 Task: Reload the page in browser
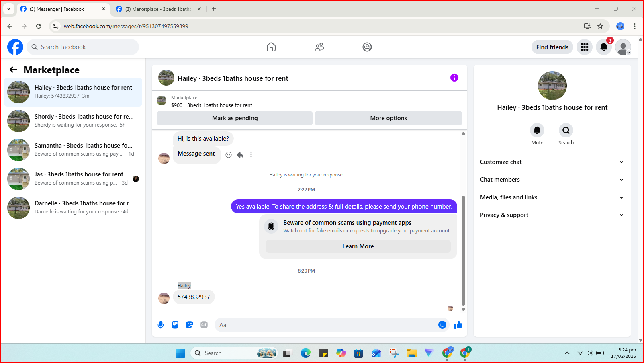click(39, 26)
